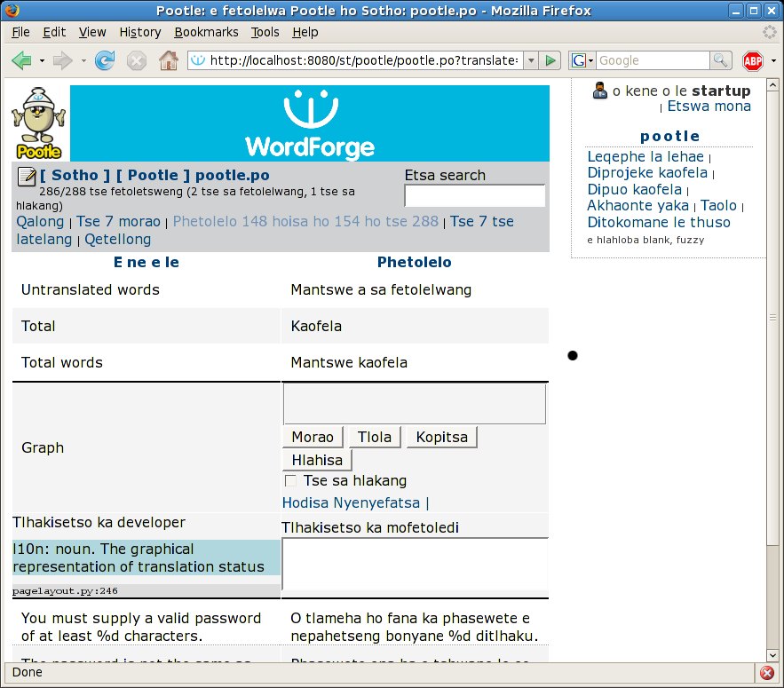The width and height of the screenshot is (784, 688).
Task: Click the Tse 7 tse latelang link
Action: tap(265, 230)
